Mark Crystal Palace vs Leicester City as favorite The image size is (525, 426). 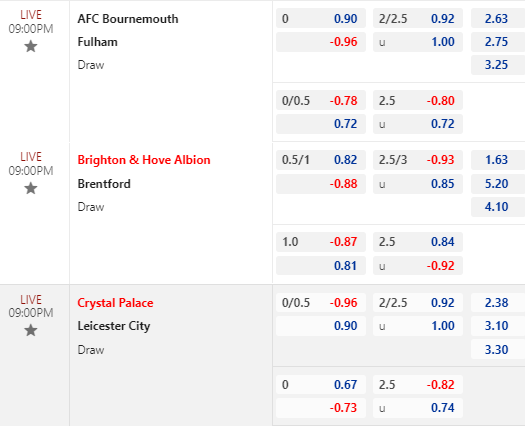(x=31, y=330)
